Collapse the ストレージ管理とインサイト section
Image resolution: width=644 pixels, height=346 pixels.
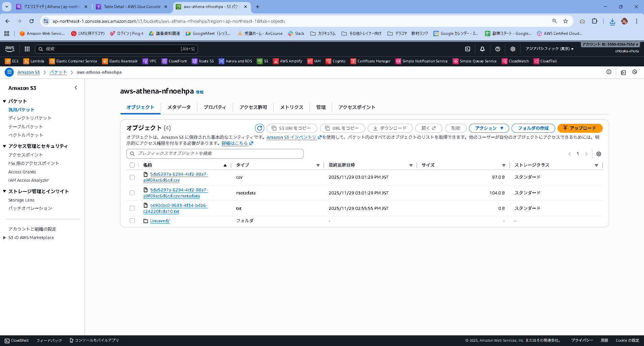click(x=4, y=191)
